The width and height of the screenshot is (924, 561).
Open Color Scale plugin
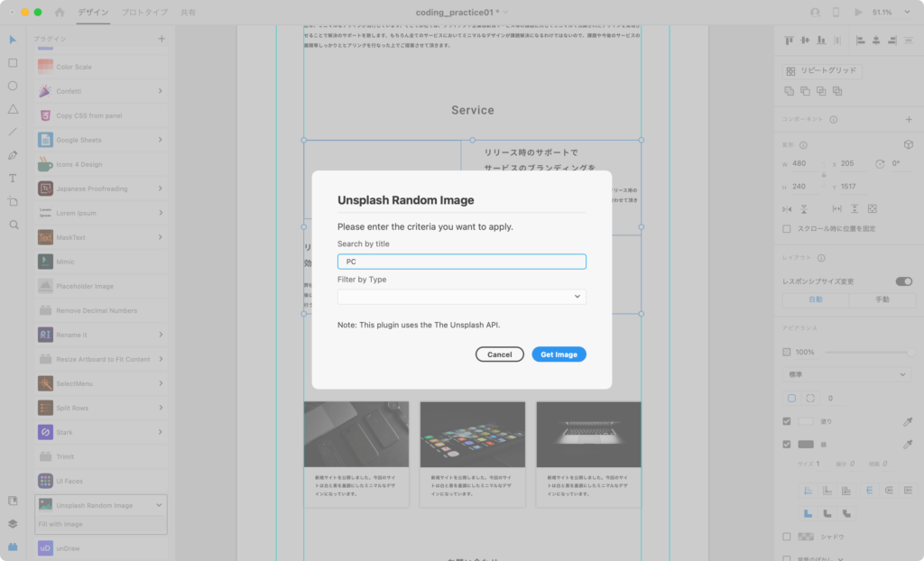click(101, 67)
